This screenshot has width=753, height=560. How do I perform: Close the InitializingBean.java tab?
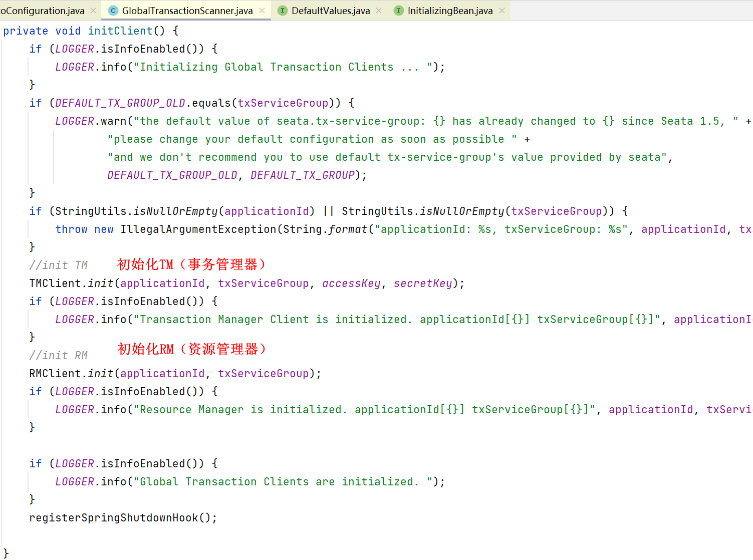[501, 11]
